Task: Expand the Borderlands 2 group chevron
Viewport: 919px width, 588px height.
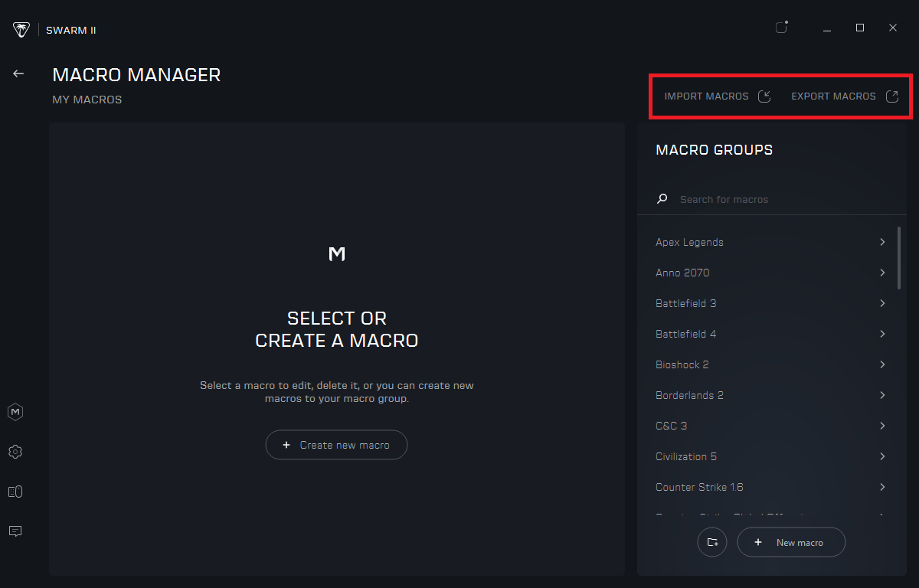Action: (x=882, y=395)
